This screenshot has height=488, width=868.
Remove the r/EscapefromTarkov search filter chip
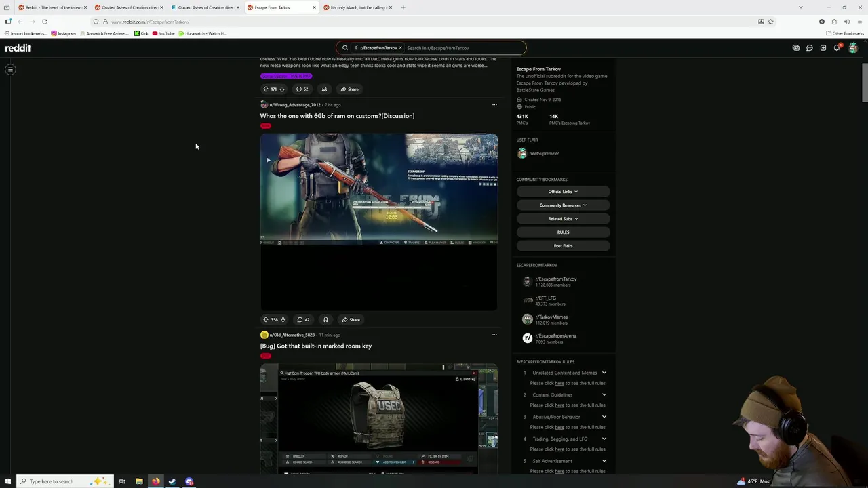coord(400,48)
